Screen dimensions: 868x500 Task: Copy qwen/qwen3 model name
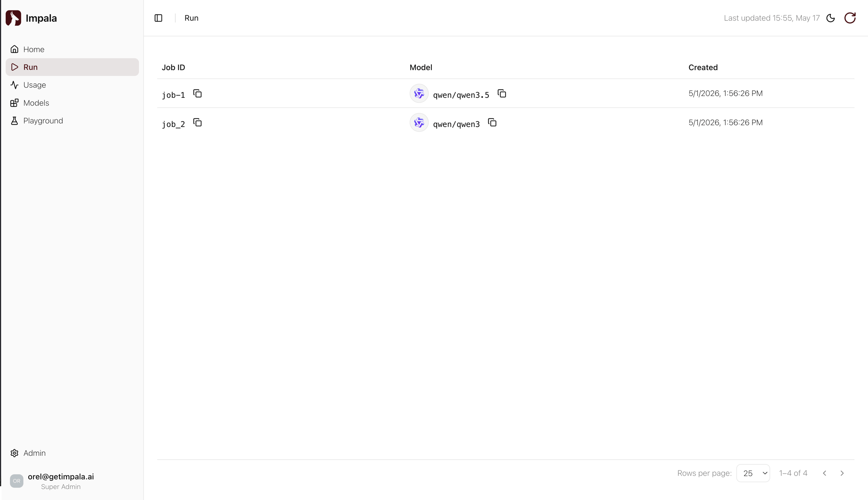coord(492,123)
